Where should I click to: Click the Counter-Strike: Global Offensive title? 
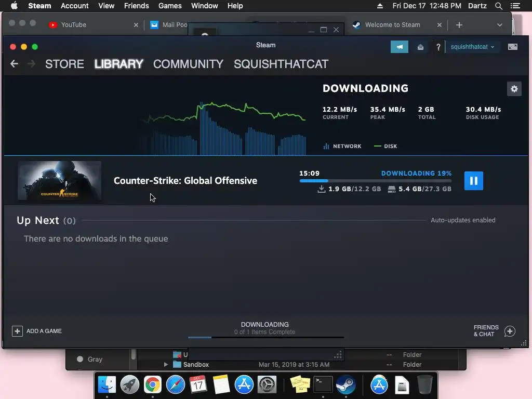(x=185, y=180)
